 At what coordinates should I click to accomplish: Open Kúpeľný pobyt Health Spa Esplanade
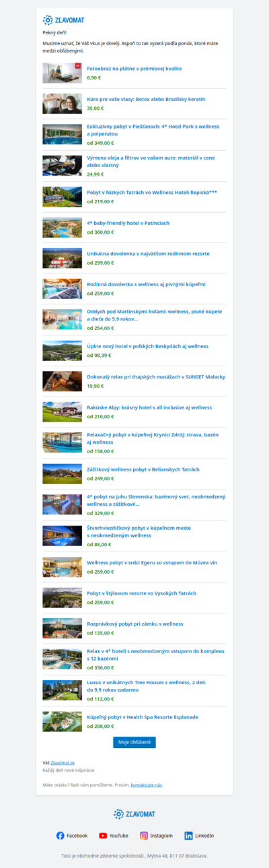click(143, 717)
